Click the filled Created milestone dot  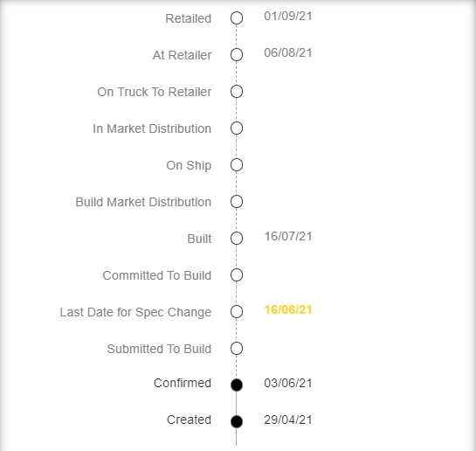click(237, 421)
